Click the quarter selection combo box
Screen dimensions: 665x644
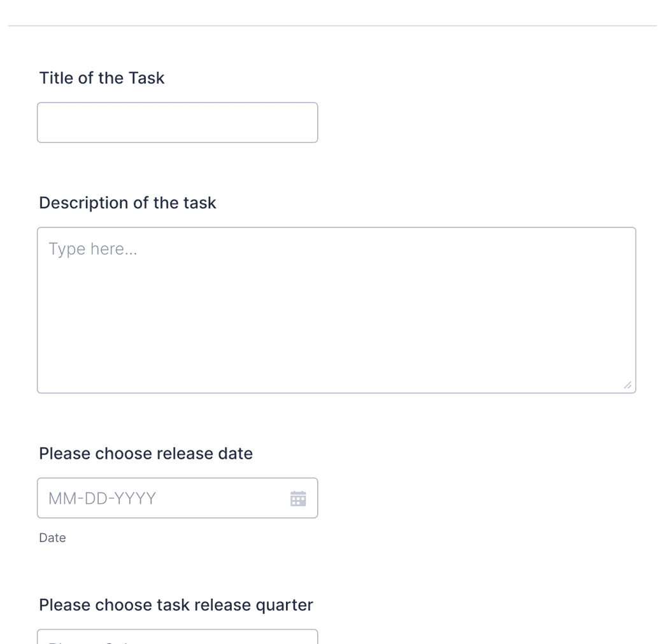pyautogui.click(x=177, y=637)
